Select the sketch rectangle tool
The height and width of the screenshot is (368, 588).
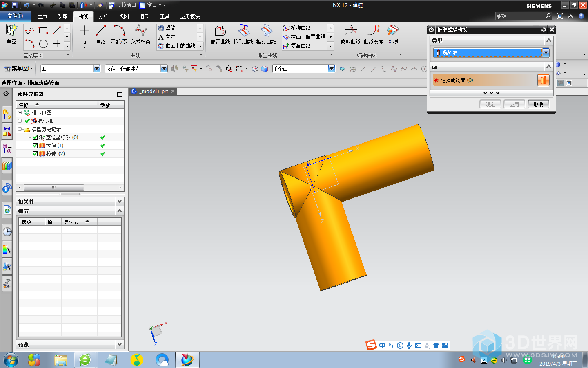43,30
